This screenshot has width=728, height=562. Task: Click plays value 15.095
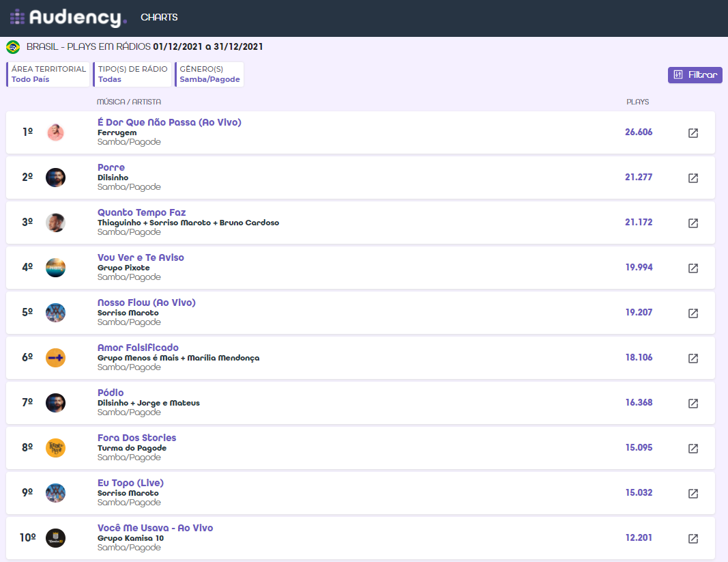point(639,448)
